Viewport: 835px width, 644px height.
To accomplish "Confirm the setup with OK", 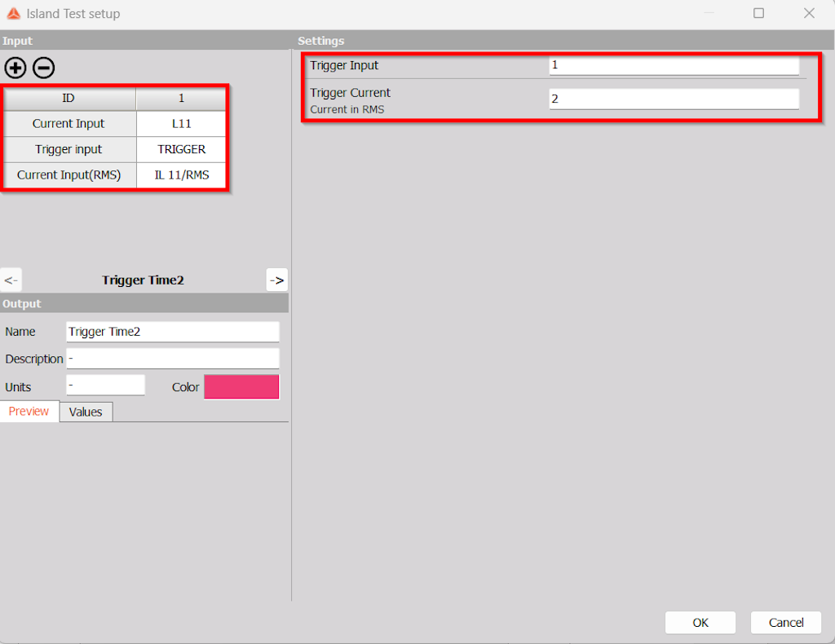I will point(700,623).
